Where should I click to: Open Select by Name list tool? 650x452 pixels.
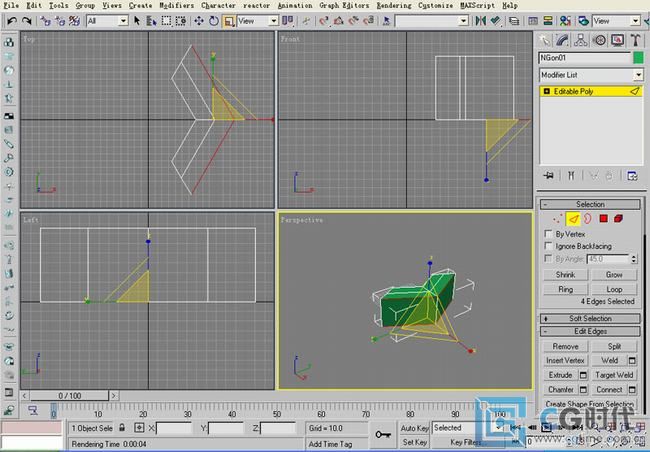coord(151,21)
